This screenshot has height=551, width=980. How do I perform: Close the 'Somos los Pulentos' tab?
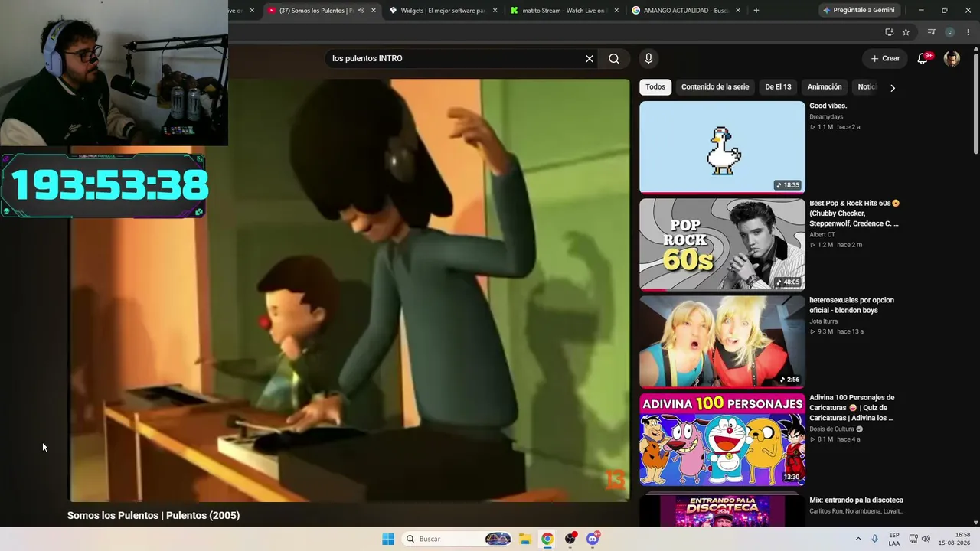tap(374, 11)
